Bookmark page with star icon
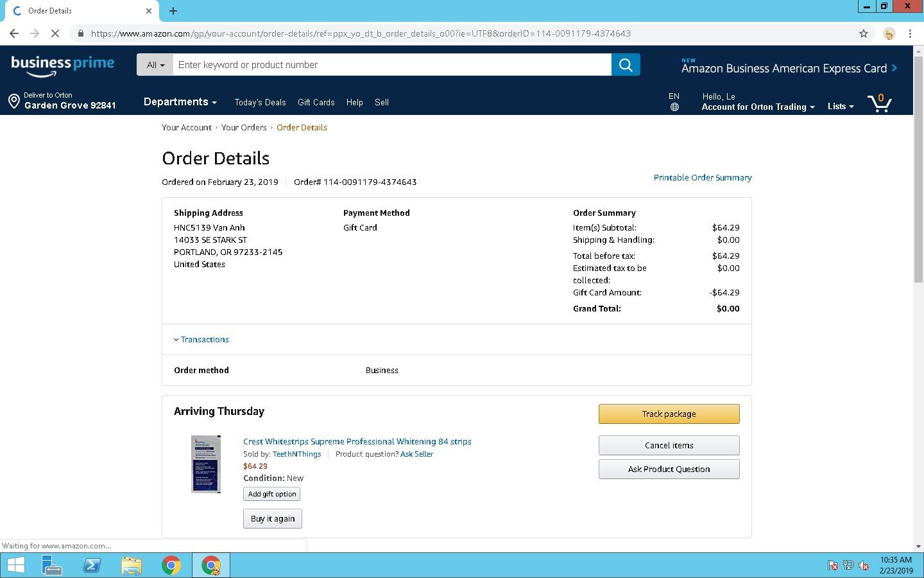 tap(864, 33)
